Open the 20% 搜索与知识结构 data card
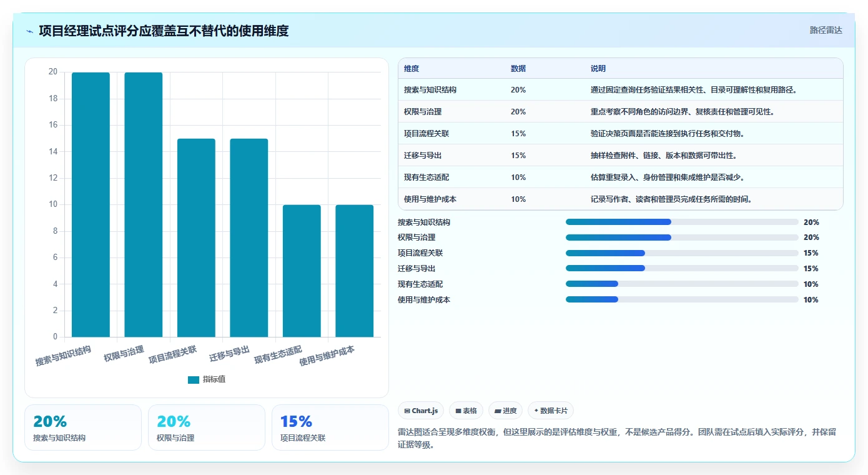This screenshot has height=475, width=868. point(83,427)
